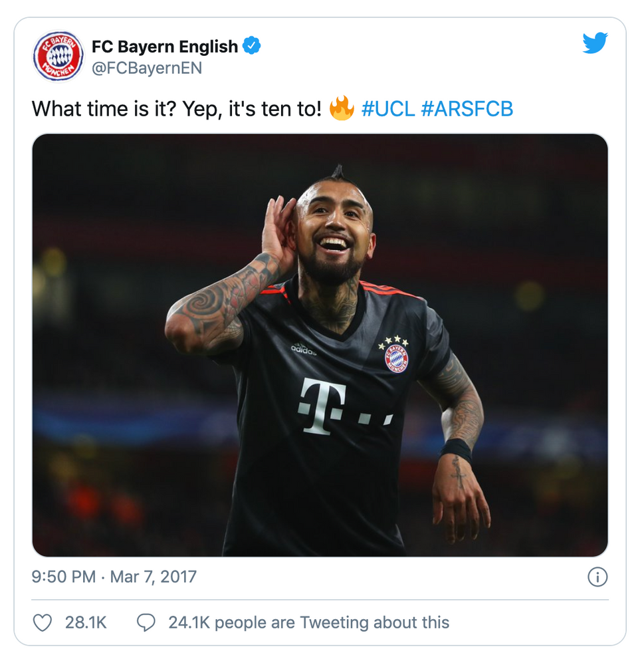Click the adidas logo on the jersey

click(x=303, y=349)
